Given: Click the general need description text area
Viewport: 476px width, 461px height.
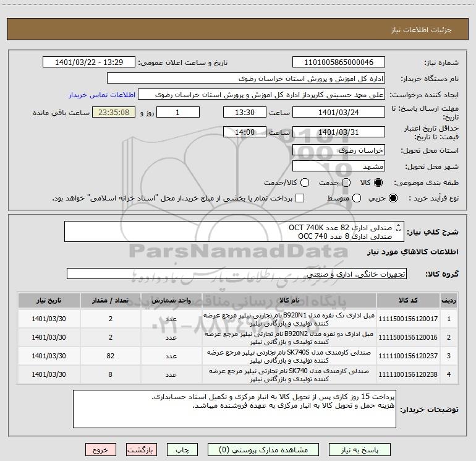Looking at the screenshot, I should [234, 231].
